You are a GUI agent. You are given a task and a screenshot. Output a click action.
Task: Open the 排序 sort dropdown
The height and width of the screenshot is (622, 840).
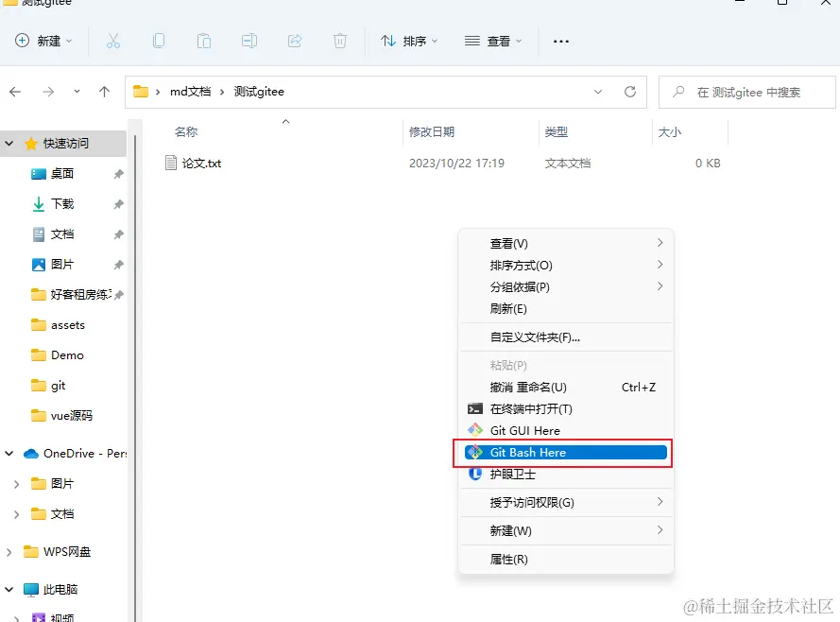tap(409, 41)
